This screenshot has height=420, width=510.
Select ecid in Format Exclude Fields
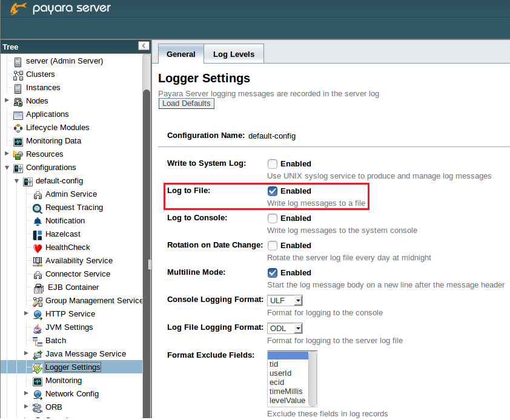[x=288, y=382]
